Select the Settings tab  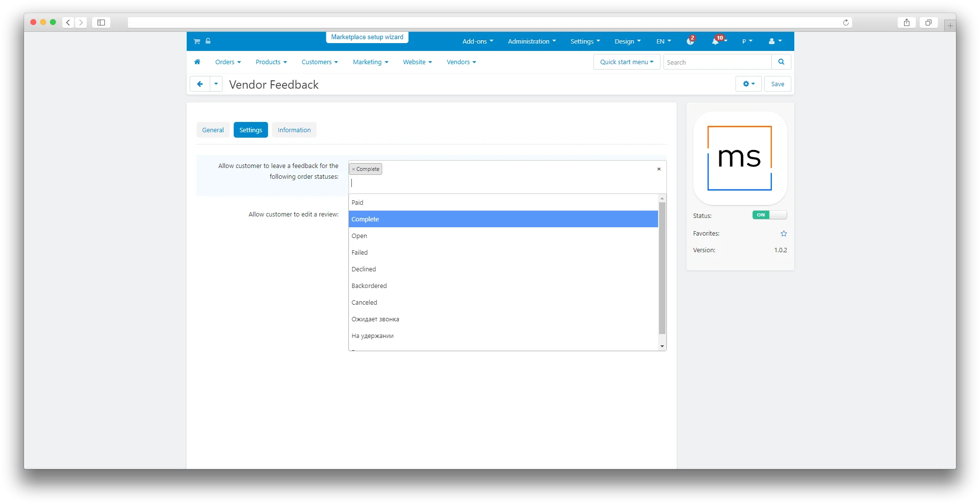pyautogui.click(x=251, y=130)
